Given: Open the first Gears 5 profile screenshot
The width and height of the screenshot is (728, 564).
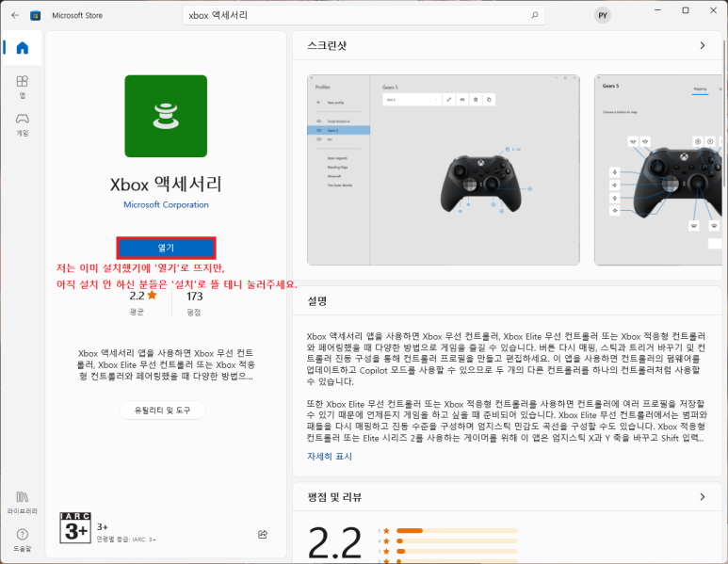Looking at the screenshot, I should (x=444, y=170).
